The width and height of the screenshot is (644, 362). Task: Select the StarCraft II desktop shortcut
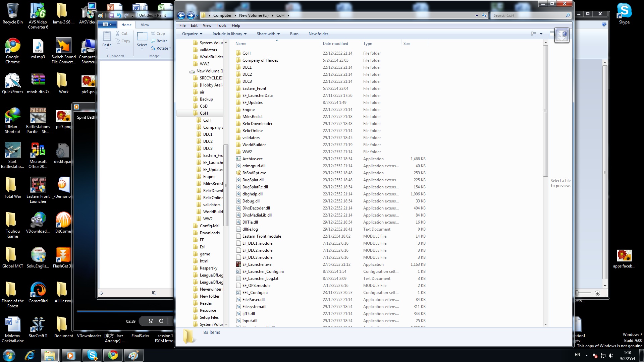38,327
